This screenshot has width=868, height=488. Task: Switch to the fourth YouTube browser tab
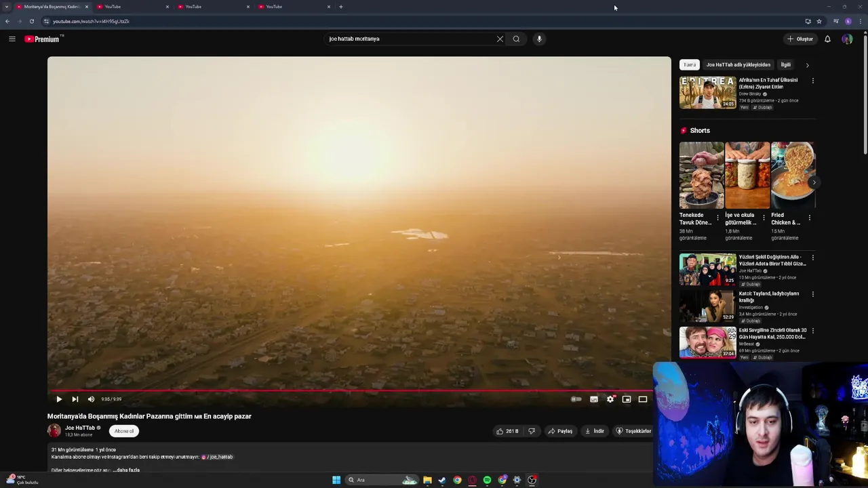pyautogui.click(x=294, y=7)
